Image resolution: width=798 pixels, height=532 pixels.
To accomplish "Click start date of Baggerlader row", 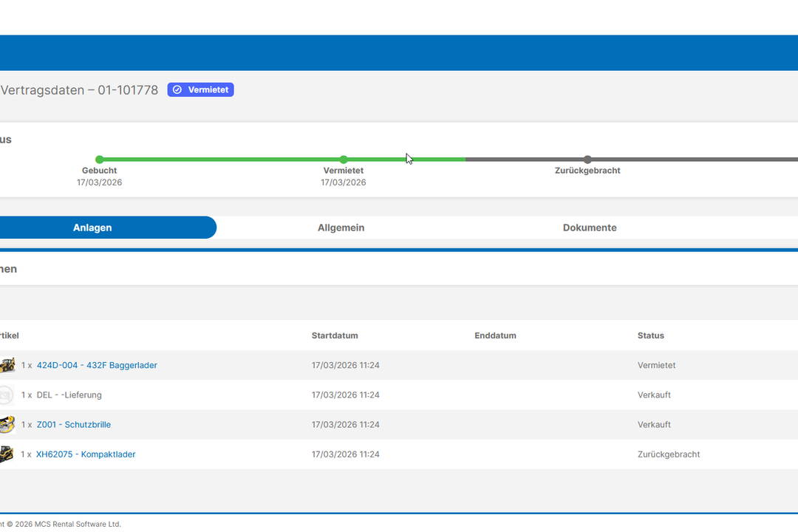I will click(346, 365).
